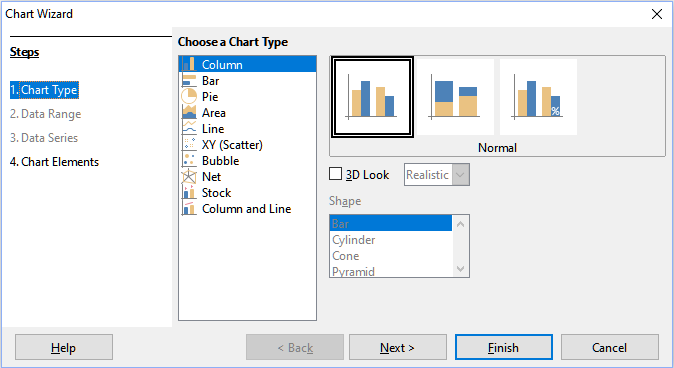Choose the XY (Scatter) chart icon

point(189,144)
